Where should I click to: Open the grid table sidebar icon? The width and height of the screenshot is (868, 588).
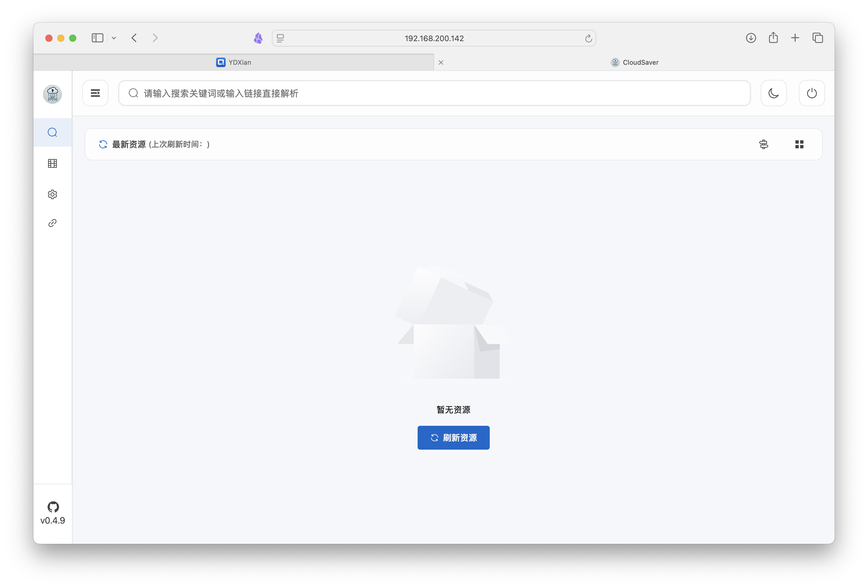click(x=52, y=163)
